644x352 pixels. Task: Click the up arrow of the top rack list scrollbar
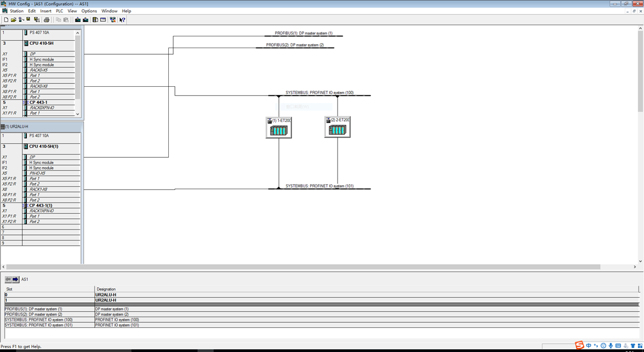click(78, 33)
